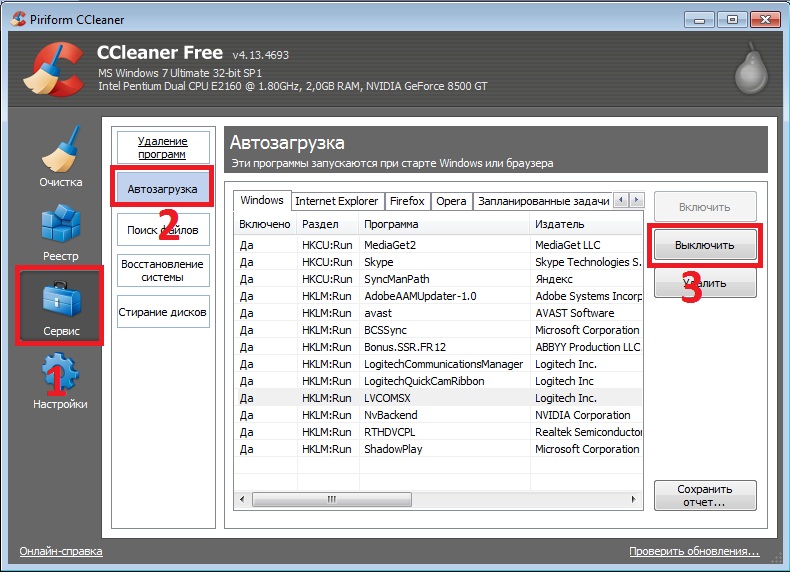Select the SyncManPath entry

tap(438, 279)
